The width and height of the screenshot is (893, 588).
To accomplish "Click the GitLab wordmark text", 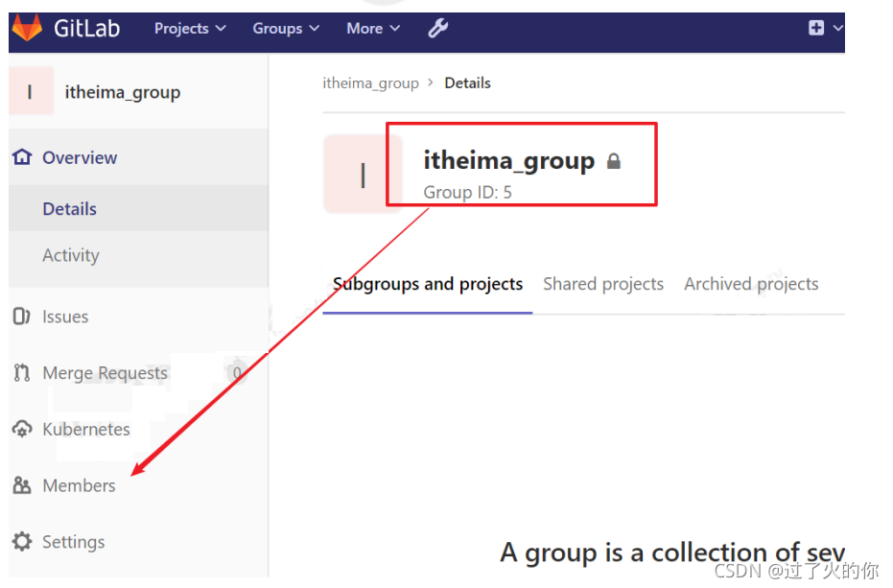I will pos(86,28).
